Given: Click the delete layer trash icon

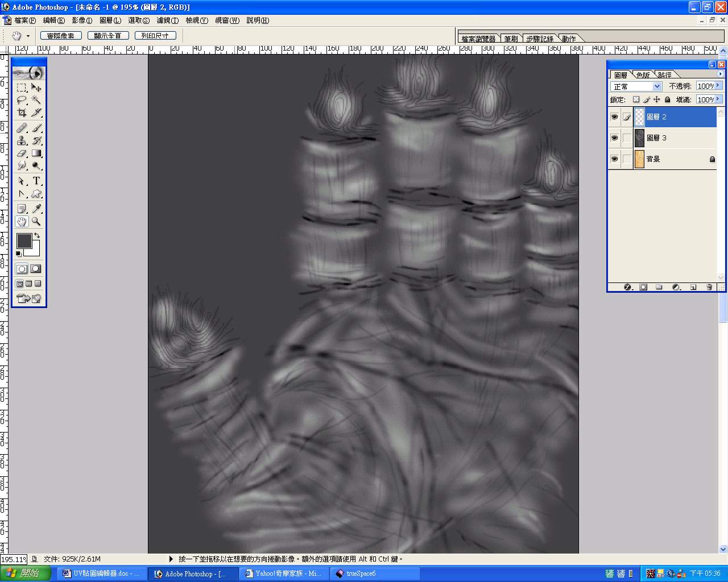Looking at the screenshot, I should tap(709, 288).
